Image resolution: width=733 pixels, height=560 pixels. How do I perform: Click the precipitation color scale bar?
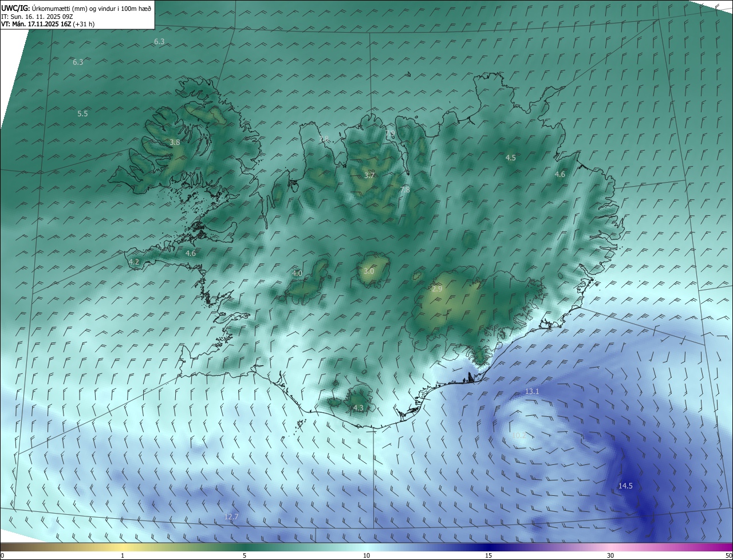click(x=366, y=547)
